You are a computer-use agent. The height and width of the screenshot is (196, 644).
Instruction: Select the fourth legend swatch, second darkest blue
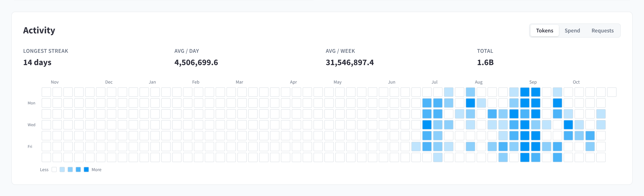tap(78, 169)
